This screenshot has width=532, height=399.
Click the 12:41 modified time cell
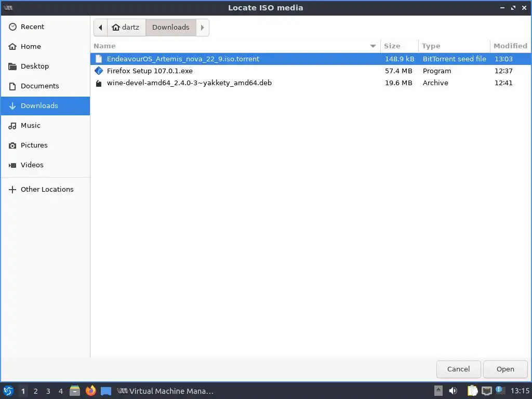coord(503,83)
